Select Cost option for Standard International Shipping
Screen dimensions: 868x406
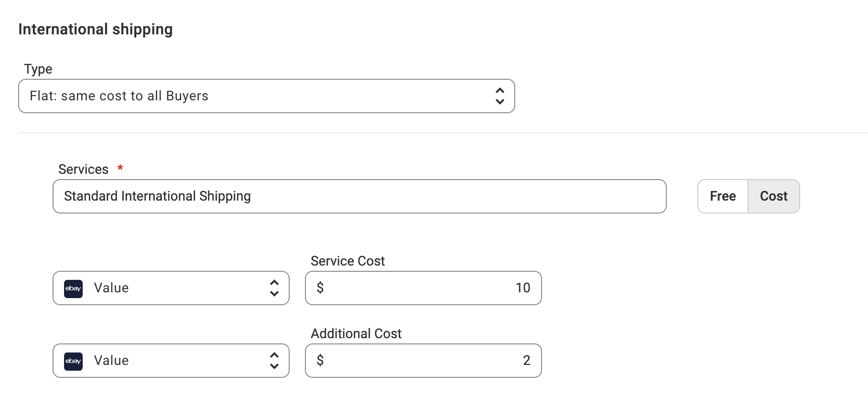[x=774, y=196]
